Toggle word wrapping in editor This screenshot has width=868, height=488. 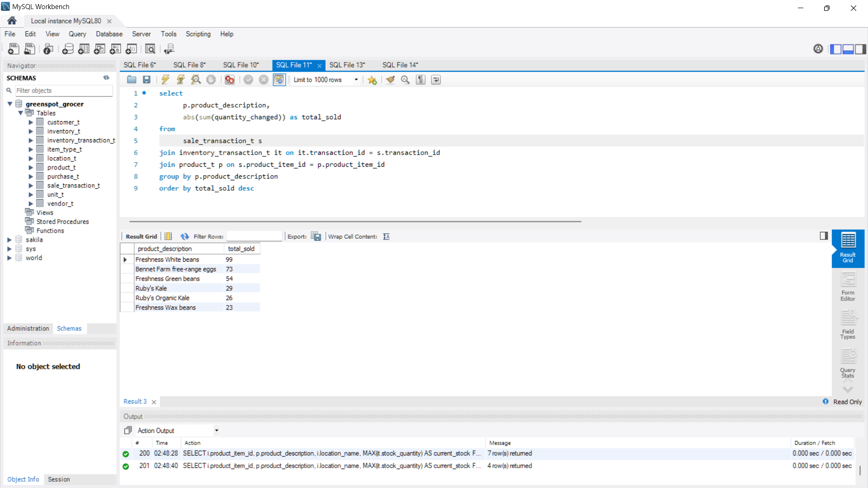[436, 80]
